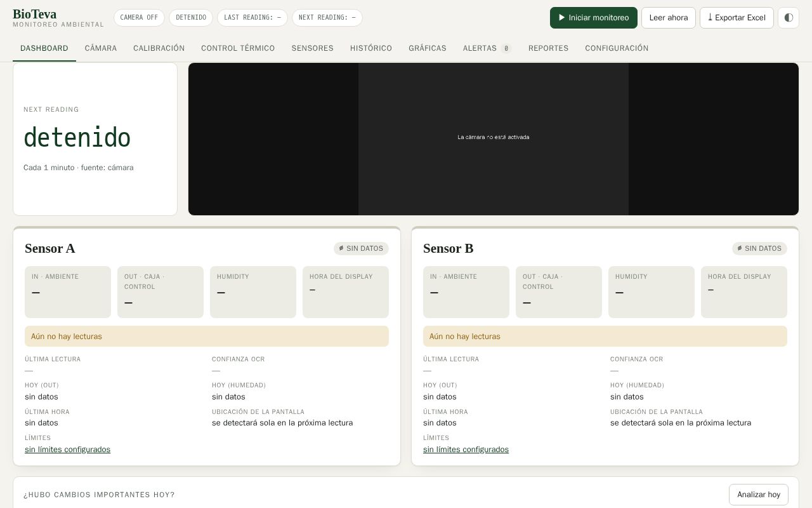Select Sensor B HORA DEL DISPLAY tile
The height and width of the screenshot is (508, 812).
coord(744,292)
